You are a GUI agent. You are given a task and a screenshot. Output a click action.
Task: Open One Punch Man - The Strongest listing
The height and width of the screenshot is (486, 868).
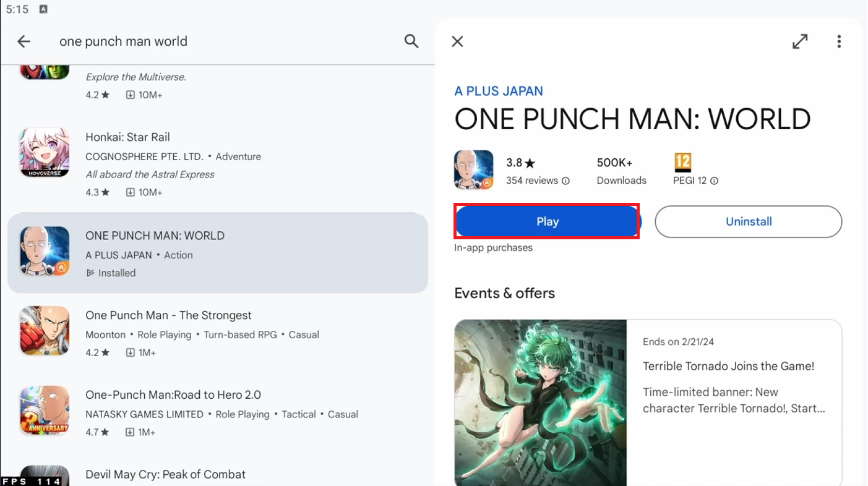[x=168, y=315]
